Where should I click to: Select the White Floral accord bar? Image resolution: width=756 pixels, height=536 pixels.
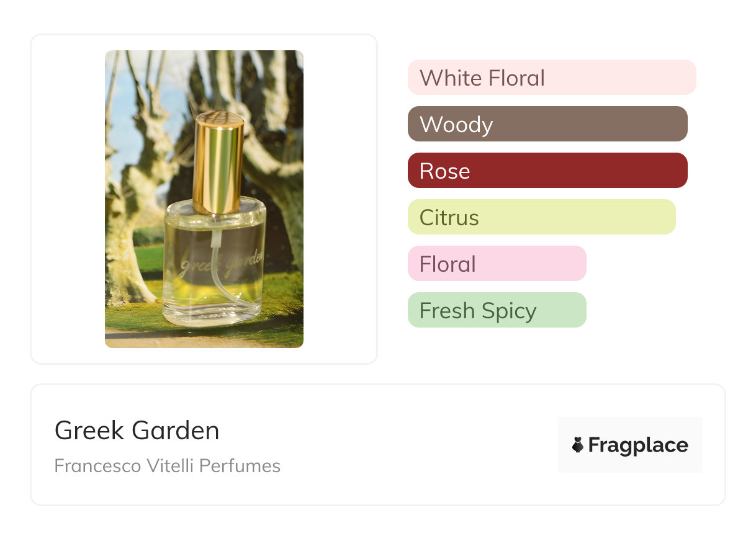[551, 78]
